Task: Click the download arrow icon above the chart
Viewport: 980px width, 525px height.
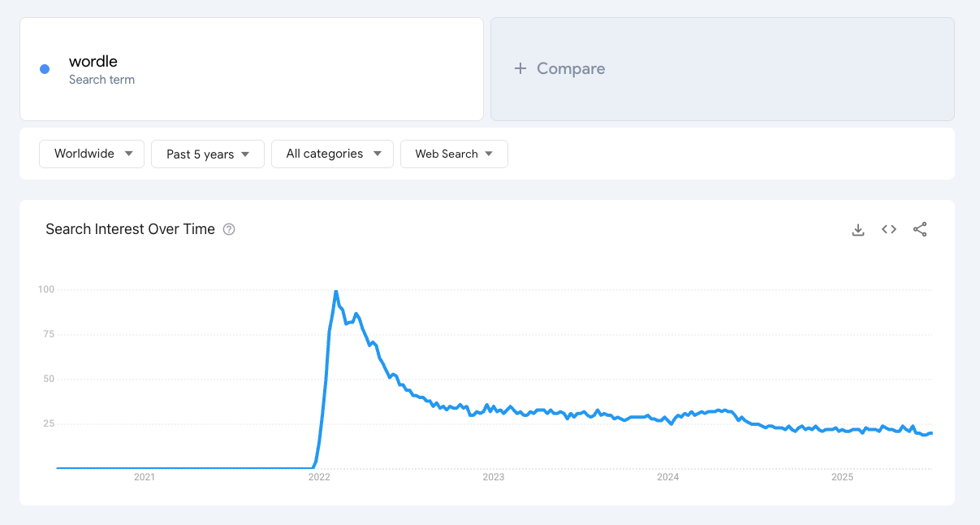Action: pyautogui.click(x=858, y=229)
